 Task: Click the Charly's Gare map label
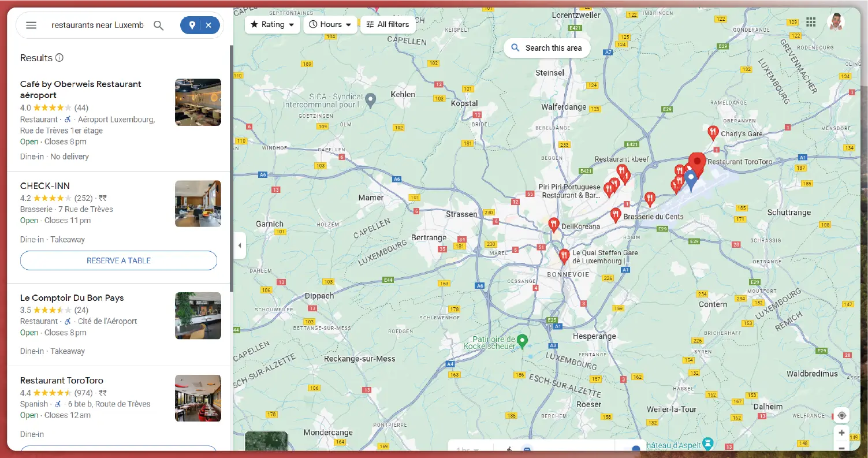pyautogui.click(x=742, y=134)
